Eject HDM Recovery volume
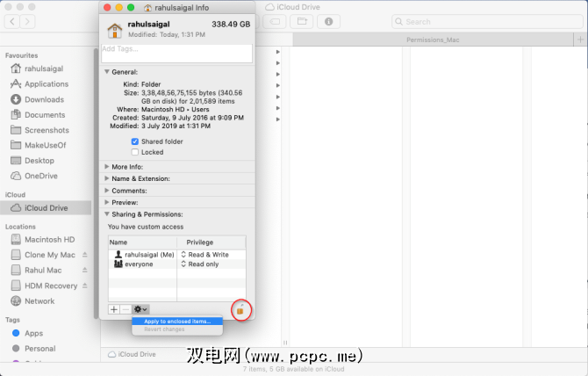 tap(85, 286)
